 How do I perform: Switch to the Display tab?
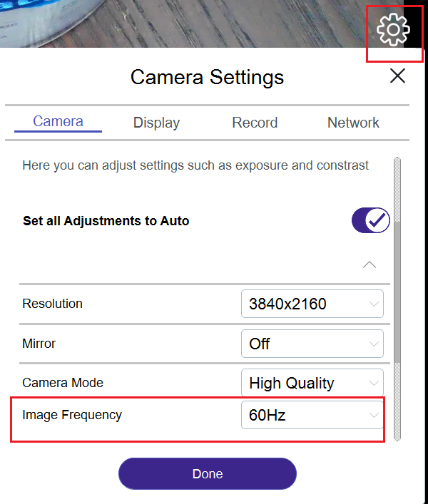[x=156, y=123]
